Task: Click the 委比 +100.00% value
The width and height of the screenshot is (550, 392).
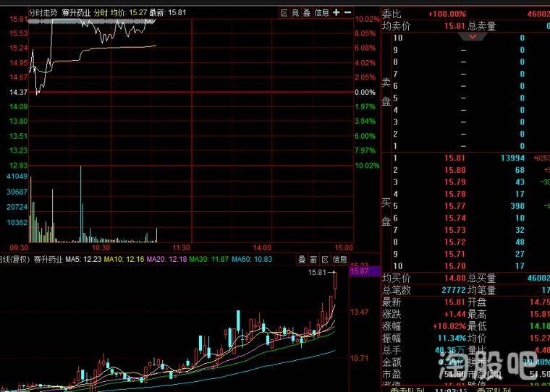Action: pyautogui.click(x=447, y=14)
